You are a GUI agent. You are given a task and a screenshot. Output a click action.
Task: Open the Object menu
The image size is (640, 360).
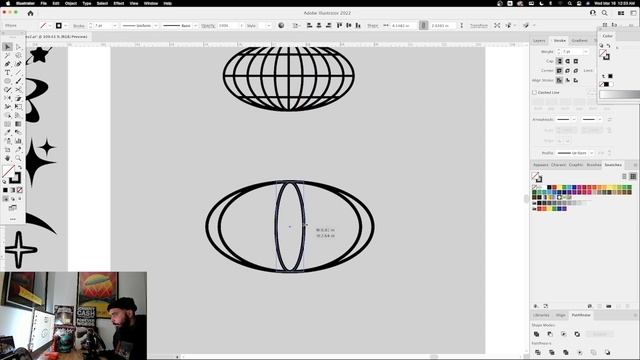71,3
